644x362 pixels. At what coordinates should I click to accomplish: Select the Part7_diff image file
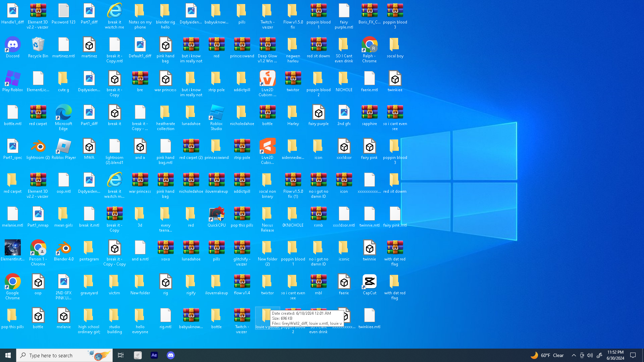tap(89, 14)
